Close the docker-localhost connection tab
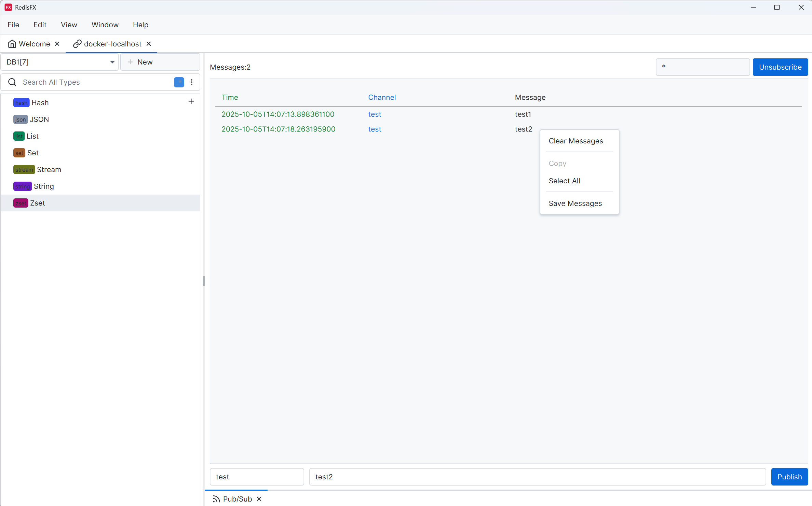Viewport: 812px width, 506px height. point(149,44)
